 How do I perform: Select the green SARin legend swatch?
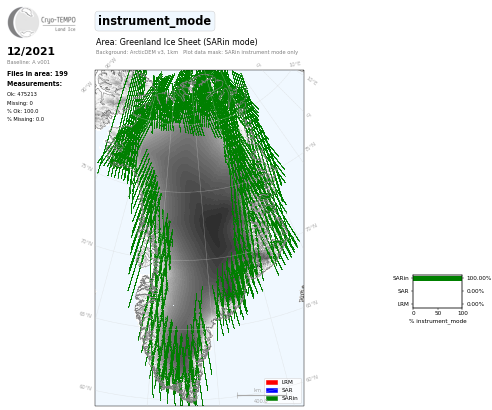pyautogui.click(x=272, y=398)
